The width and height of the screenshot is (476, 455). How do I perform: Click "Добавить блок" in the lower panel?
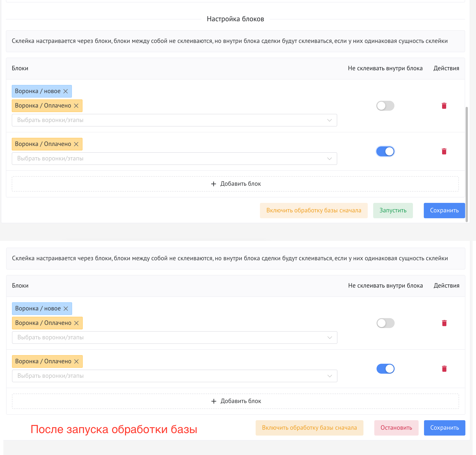(236, 401)
